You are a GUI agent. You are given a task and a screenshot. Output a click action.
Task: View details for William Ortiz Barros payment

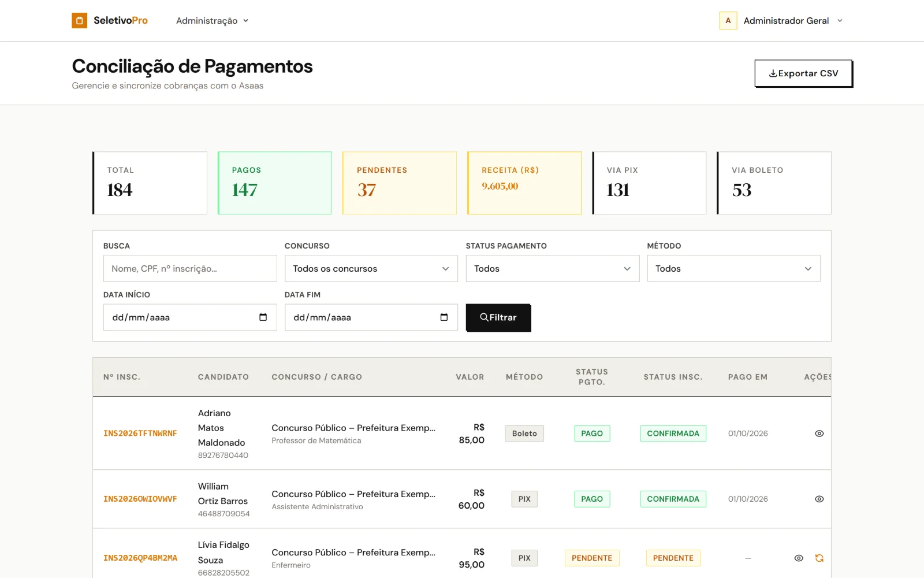819,499
